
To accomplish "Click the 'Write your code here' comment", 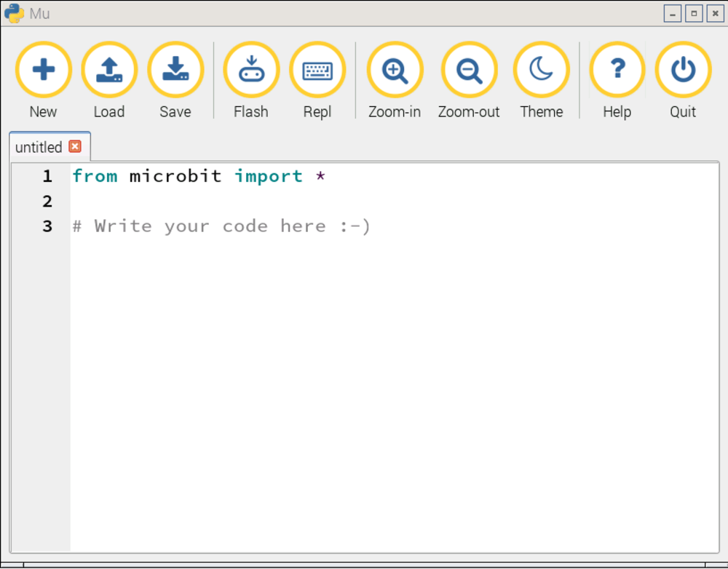I will tap(221, 226).
